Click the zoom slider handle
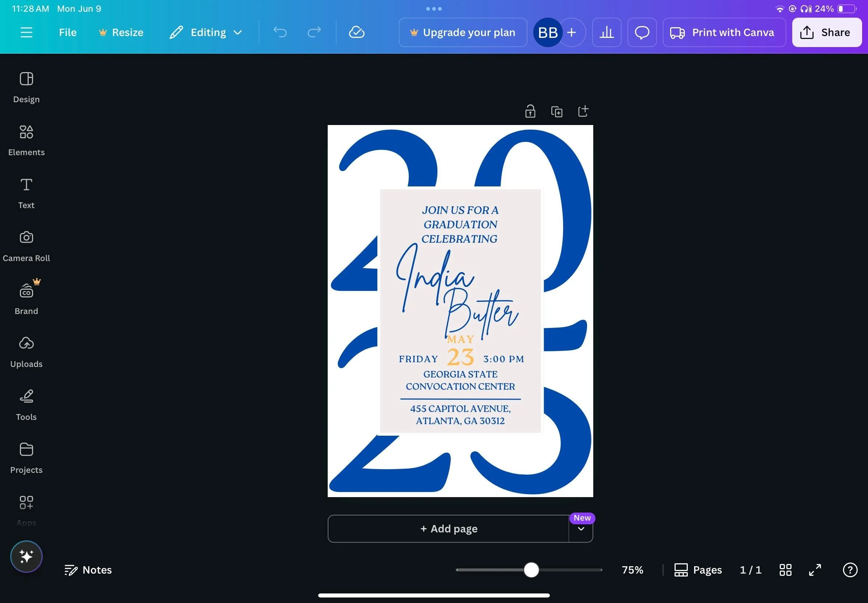Viewport: 868px width, 603px height. [x=531, y=570]
